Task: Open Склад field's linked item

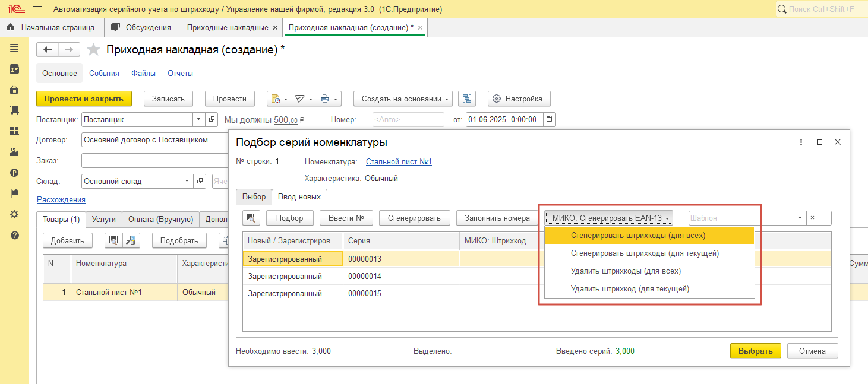Action: pos(200,181)
